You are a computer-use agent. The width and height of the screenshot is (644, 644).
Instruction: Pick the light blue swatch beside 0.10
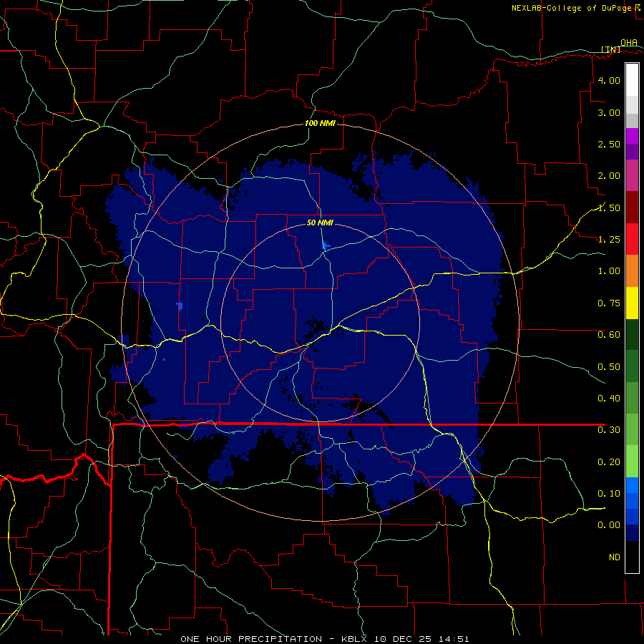pyautogui.click(x=632, y=485)
